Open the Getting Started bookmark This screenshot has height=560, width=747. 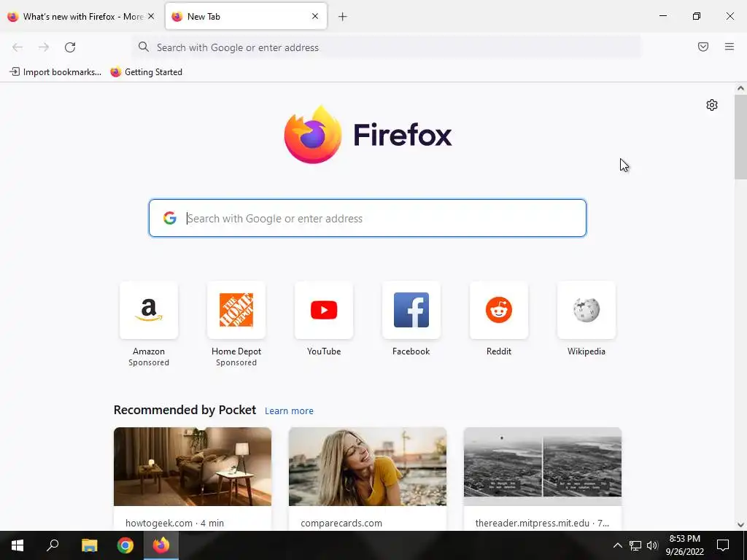pos(146,72)
